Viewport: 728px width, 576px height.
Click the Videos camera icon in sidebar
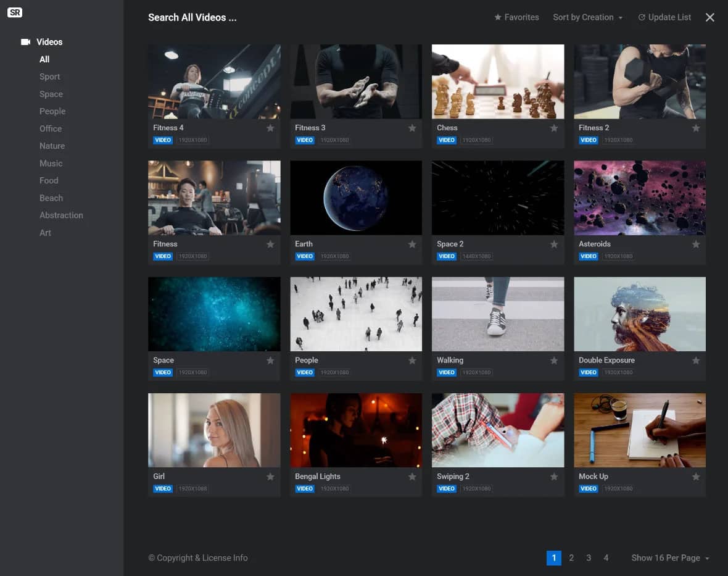click(x=25, y=41)
